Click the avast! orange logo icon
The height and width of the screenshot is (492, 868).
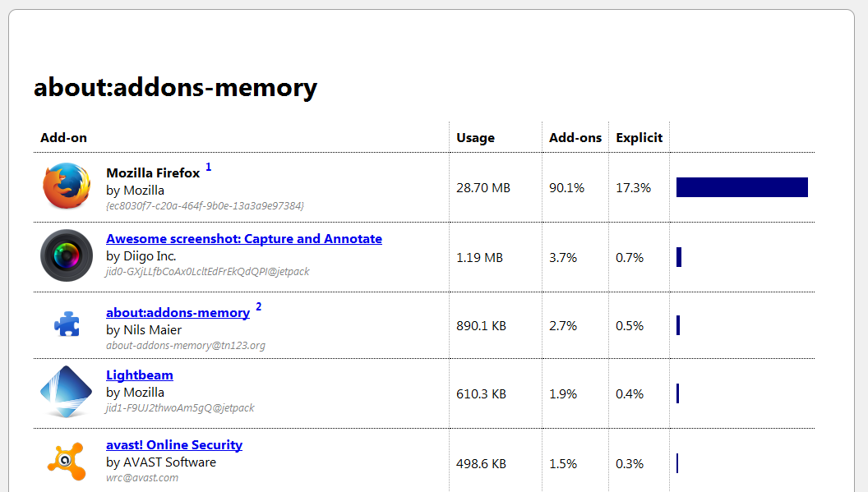pyautogui.click(x=67, y=461)
